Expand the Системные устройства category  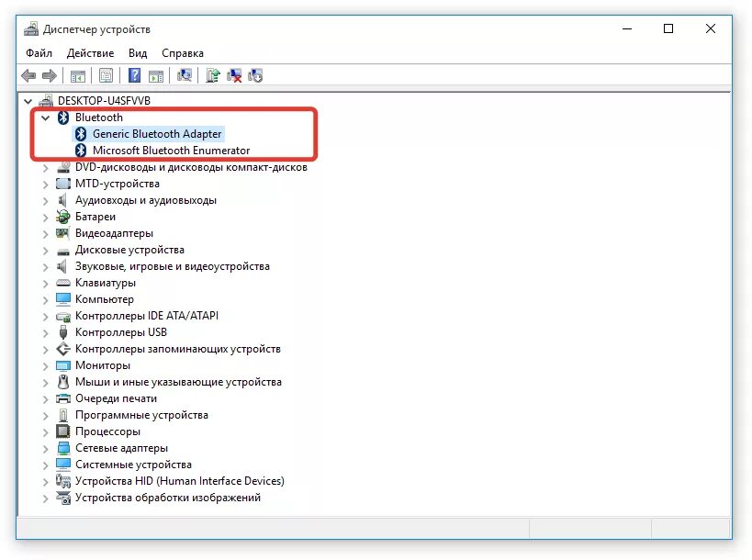click(x=46, y=465)
